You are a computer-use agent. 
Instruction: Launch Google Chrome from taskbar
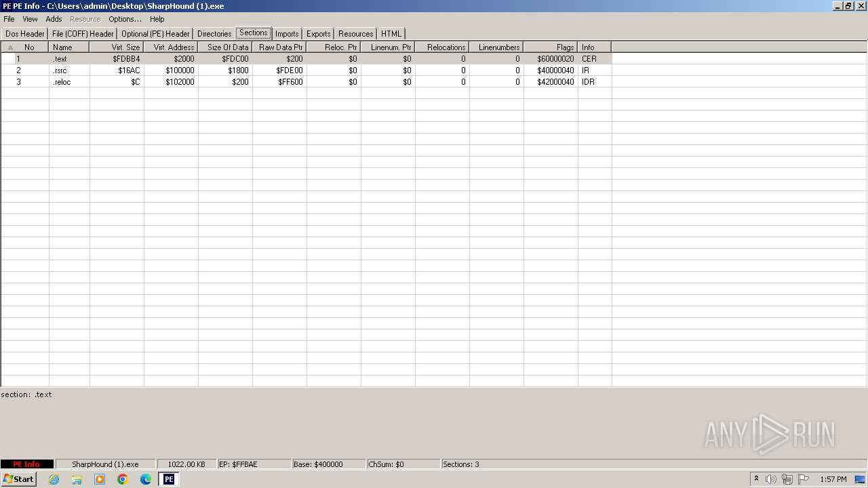click(x=123, y=479)
